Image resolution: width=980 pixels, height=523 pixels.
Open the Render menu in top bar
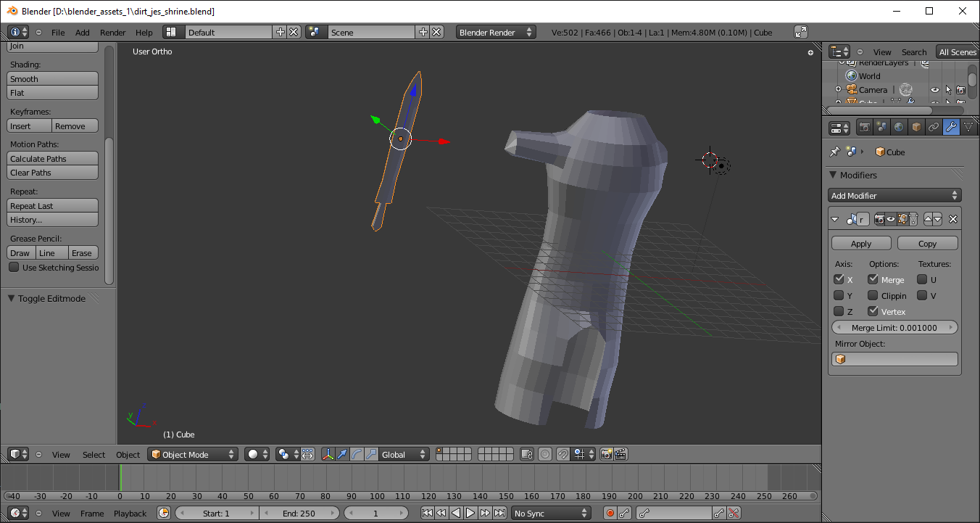pos(112,33)
